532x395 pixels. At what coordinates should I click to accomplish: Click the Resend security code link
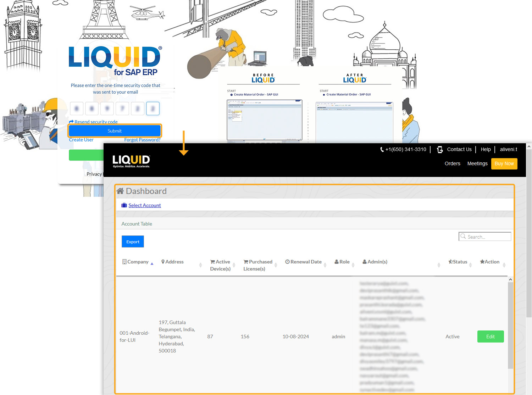point(93,122)
